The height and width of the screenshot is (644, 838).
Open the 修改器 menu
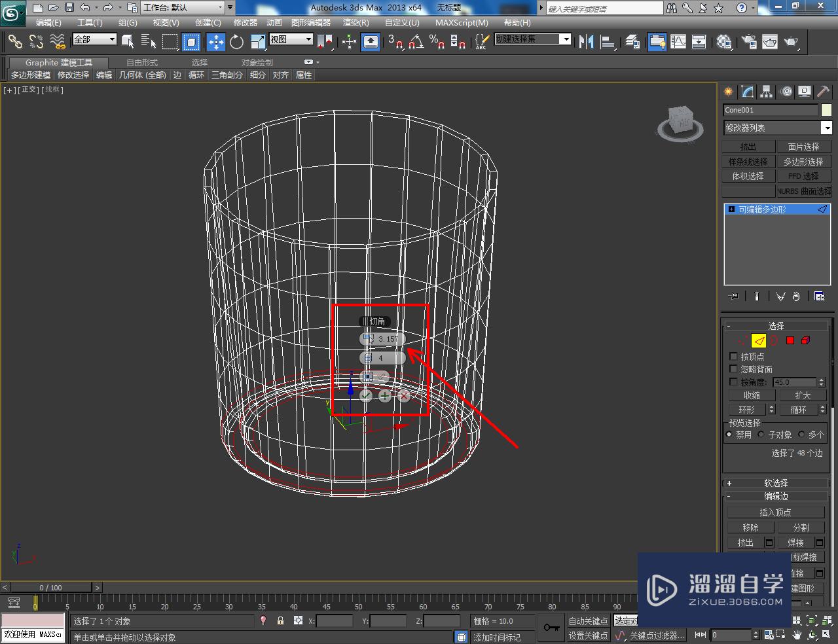[245, 22]
